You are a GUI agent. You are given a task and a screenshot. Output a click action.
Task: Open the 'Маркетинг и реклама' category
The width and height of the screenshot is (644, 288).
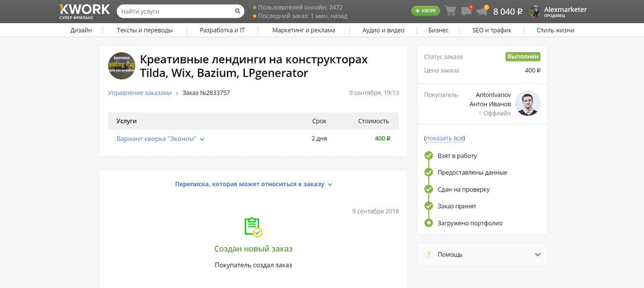pos(304,30)
